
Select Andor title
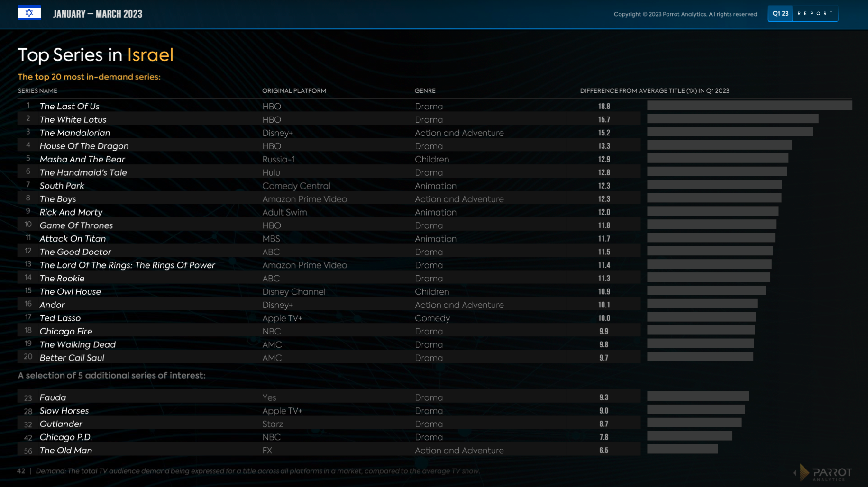pos(52,305)
